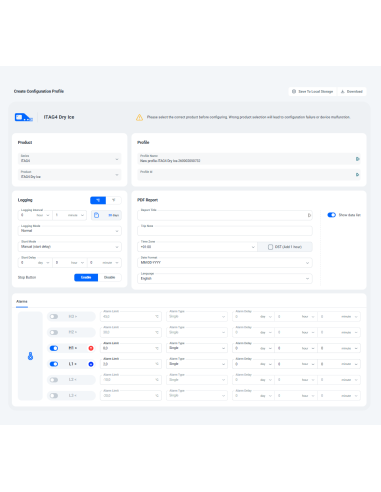This screenshot has height=492, width=381.
Task: Click the blue truck product icon
Action: pos(23,117)
